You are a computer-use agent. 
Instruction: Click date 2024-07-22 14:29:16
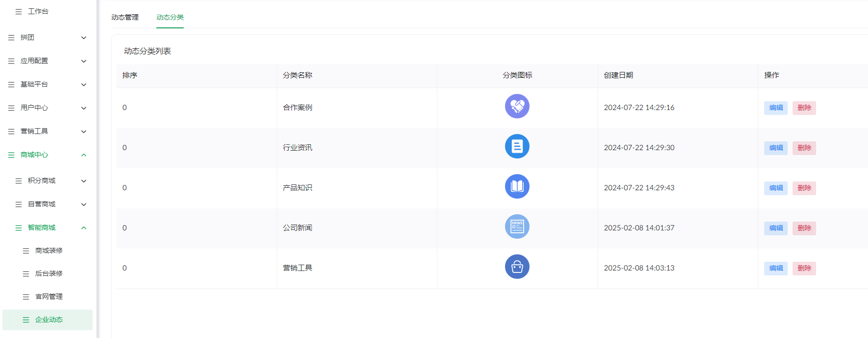[x=639, y=108]
